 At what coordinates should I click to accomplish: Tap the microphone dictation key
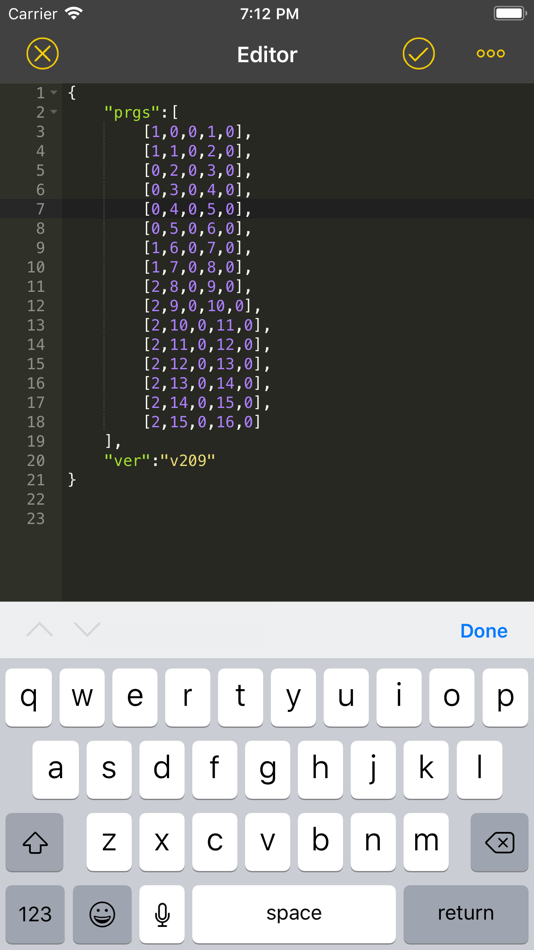pos(162,914)
